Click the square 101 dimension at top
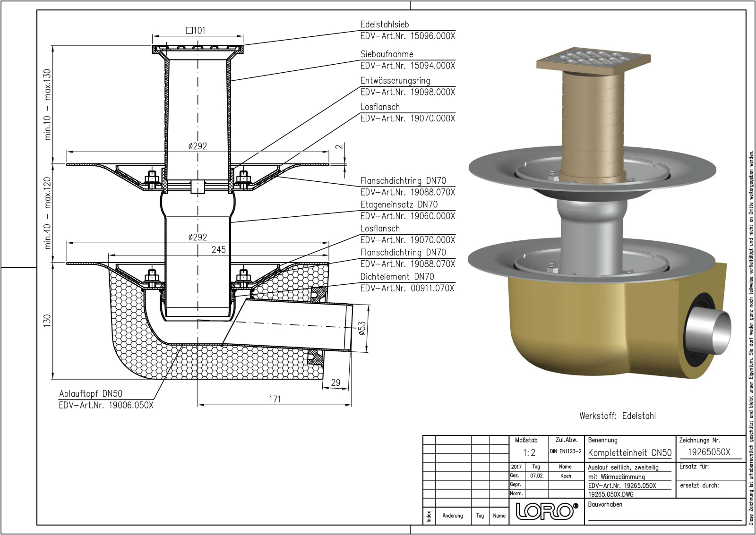756x535 pixels. [196, 31]
